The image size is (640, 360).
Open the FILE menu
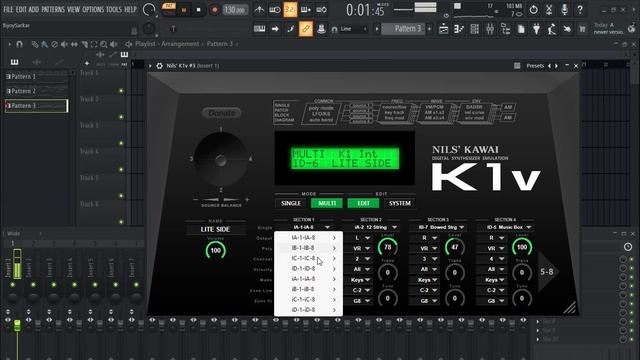click(8, 9)
